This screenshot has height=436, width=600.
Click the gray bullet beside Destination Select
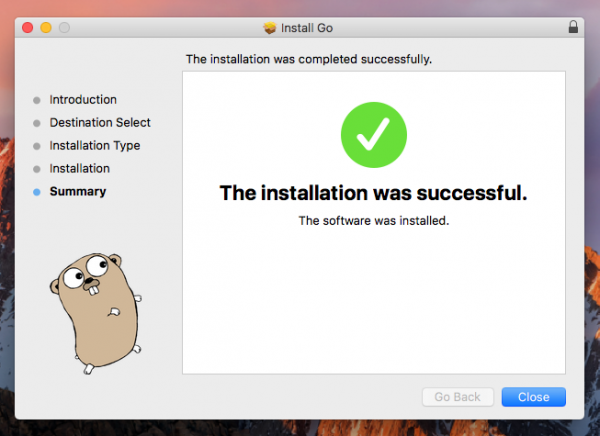[x=37, y=123]
